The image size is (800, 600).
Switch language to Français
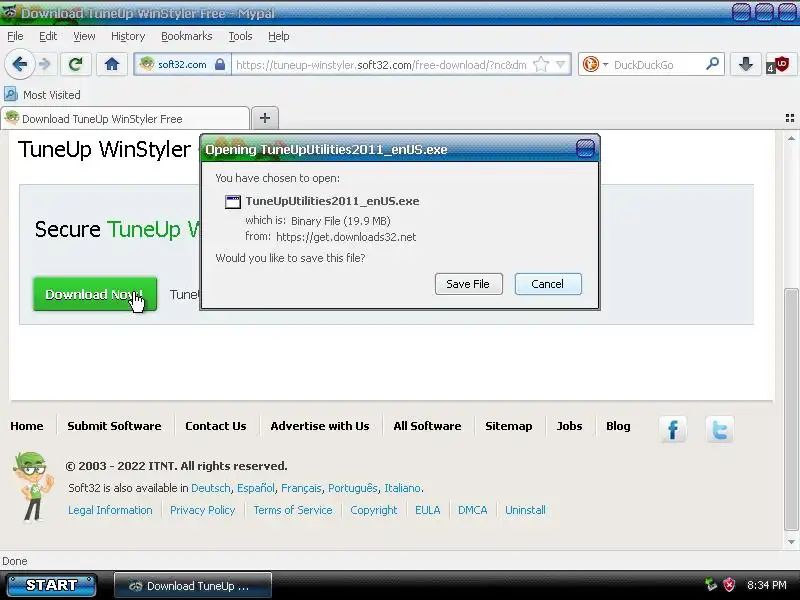pos(301,488)
